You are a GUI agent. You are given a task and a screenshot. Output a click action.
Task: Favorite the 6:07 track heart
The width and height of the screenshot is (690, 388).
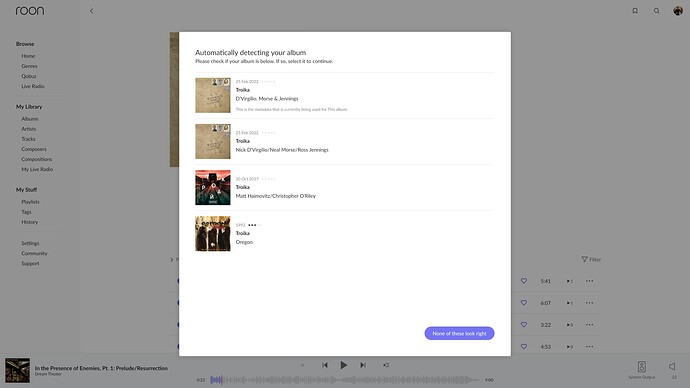(524, 303)
